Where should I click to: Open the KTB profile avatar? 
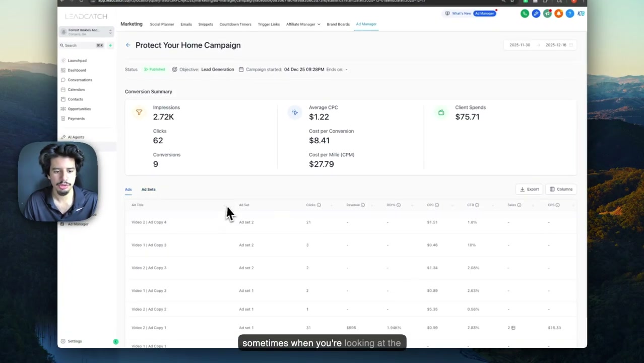coord(581,14)
